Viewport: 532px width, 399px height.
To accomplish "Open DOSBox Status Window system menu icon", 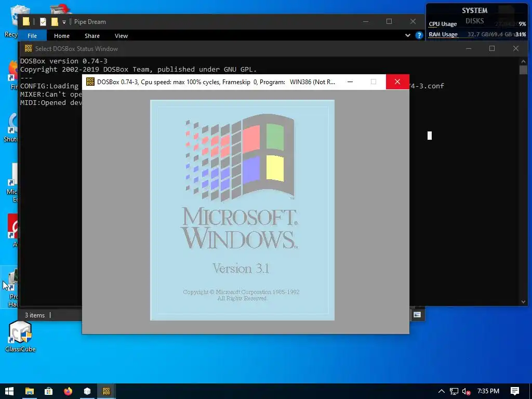I will (29, 48).
